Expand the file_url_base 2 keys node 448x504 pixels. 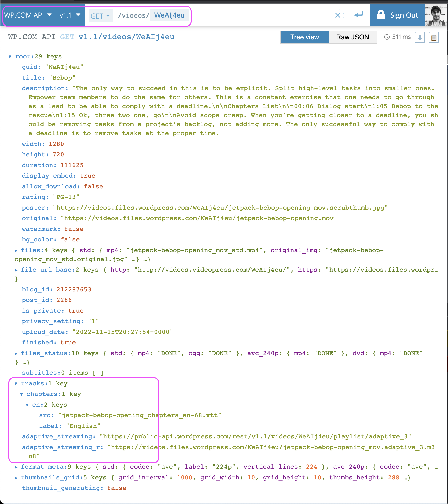click(16, 270)
